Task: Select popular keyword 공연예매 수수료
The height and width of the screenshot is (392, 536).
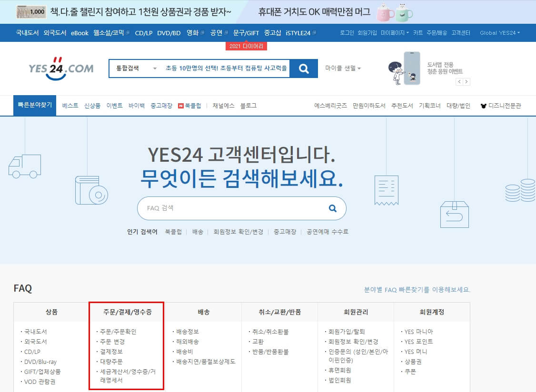Action: pyautogui.click(x=328, y=232)
